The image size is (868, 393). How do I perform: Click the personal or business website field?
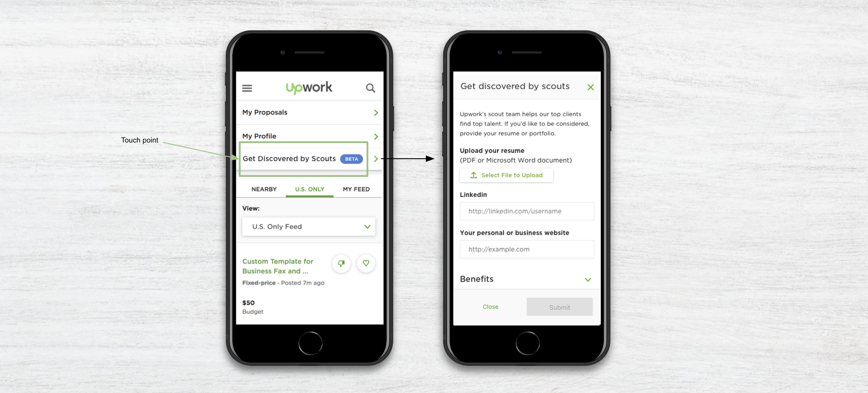click(526, 249)
